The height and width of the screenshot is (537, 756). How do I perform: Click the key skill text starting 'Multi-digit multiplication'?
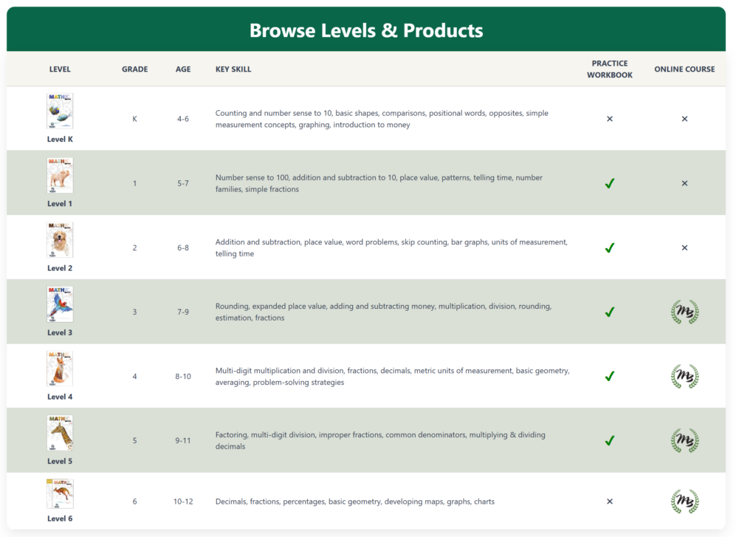pos(393,376)
